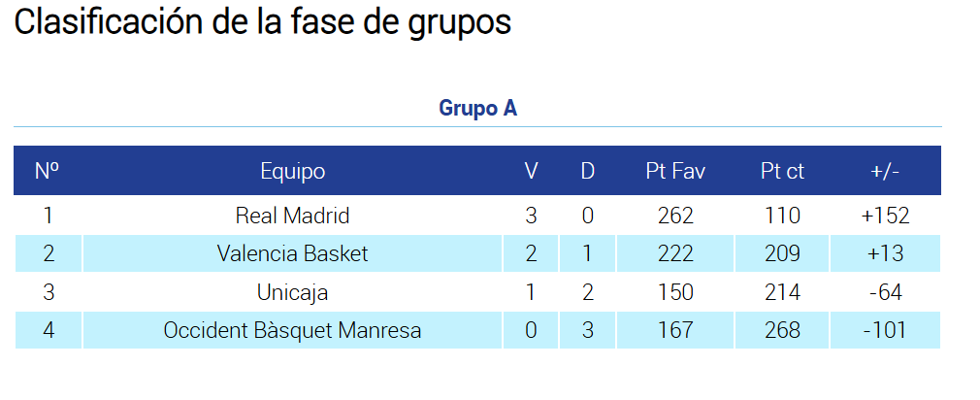Open Occident Bàsquet Manresa team entry
This screenshot has height=400, width=980.
coord(292,331)
